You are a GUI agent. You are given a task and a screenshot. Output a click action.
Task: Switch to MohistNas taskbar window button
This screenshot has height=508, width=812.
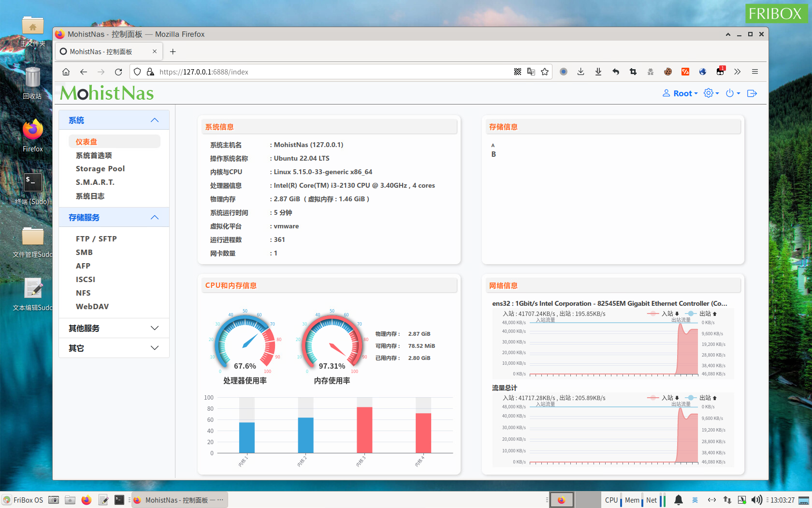[179, 500]
